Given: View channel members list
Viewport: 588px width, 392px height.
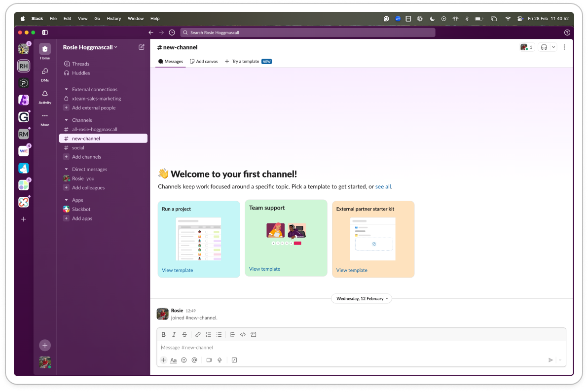Looking at the screenshot, I should click(527, 47).
